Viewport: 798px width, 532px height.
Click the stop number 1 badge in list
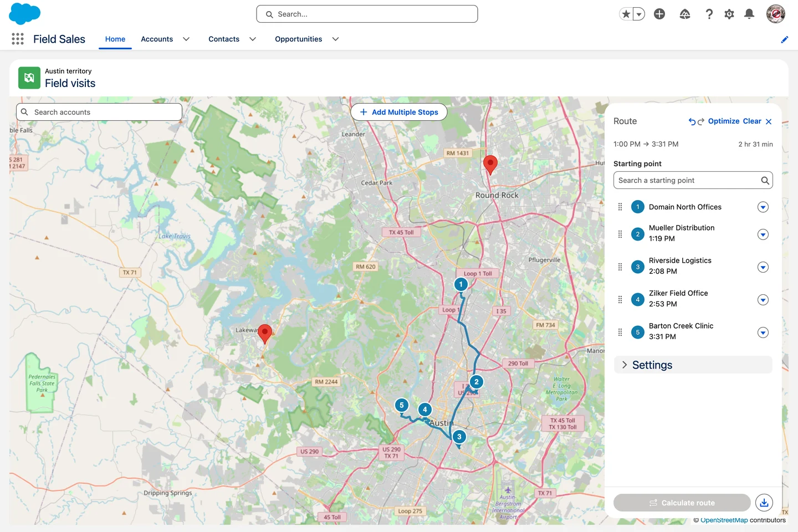638,207
